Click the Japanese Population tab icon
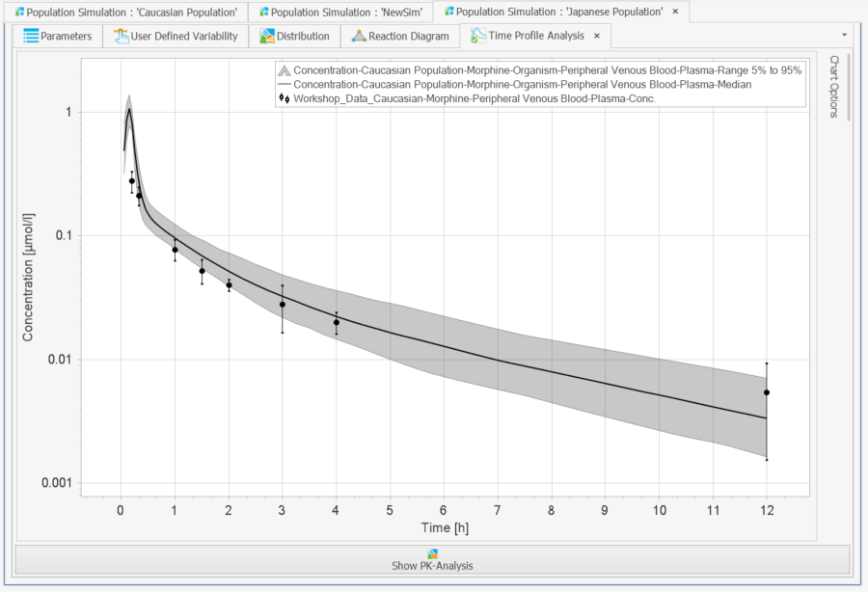The width and height of the screenshot is (868, 592). click(x=448, y=12)
